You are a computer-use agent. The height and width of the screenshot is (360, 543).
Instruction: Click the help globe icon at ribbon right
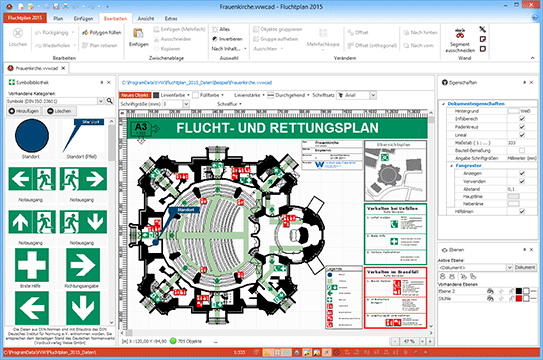click(x=535, y=18)
